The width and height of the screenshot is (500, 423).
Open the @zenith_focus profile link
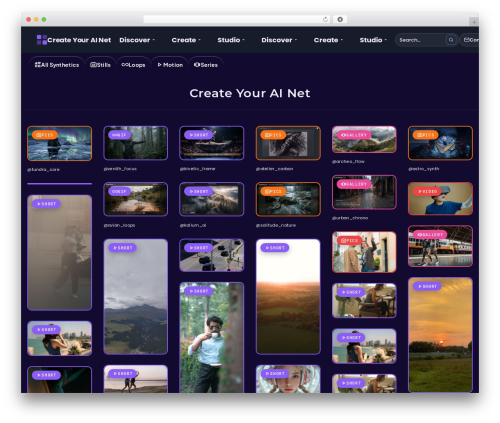120,169
